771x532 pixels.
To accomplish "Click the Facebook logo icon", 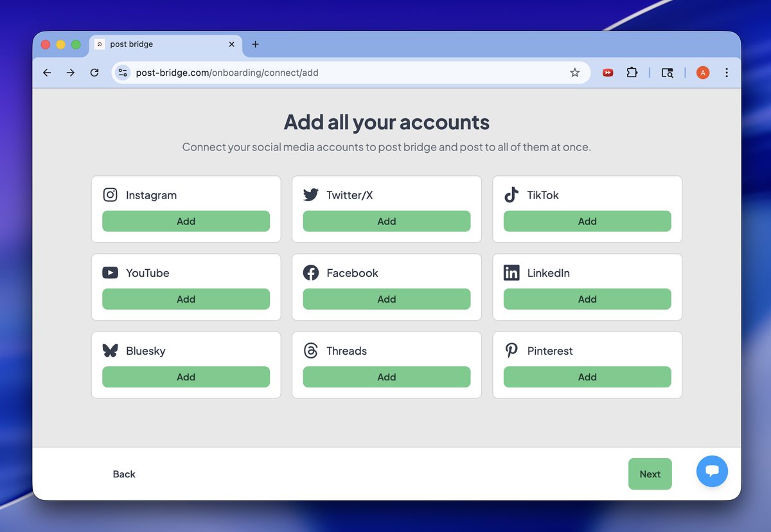I will [311, 272].
